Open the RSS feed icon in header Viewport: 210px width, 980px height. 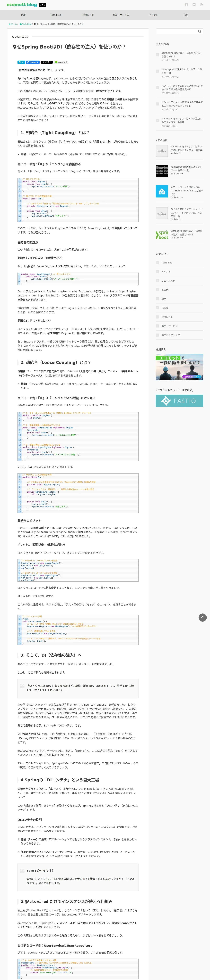click(x=202, y=5)
